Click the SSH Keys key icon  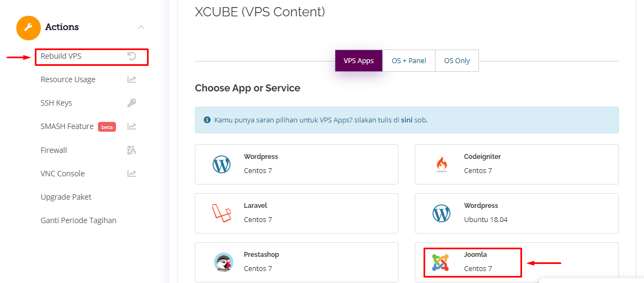pyautogui.click(x=131, y=103)
